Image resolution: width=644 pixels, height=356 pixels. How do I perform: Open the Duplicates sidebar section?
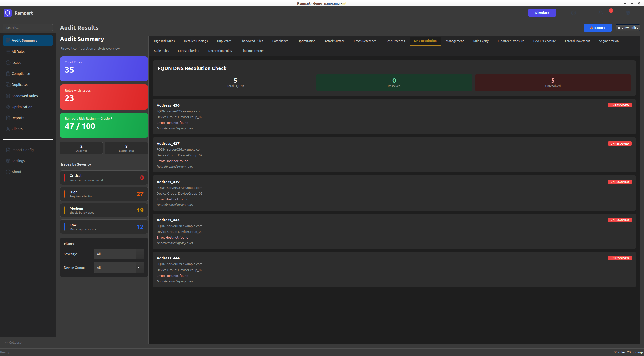point(20,84)
